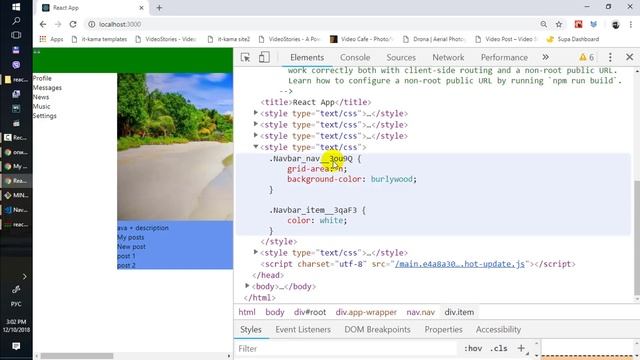Viewport: 640px width, 360px height.
Task: Select the div#root breadcrumb
Action: click(310, 312)
